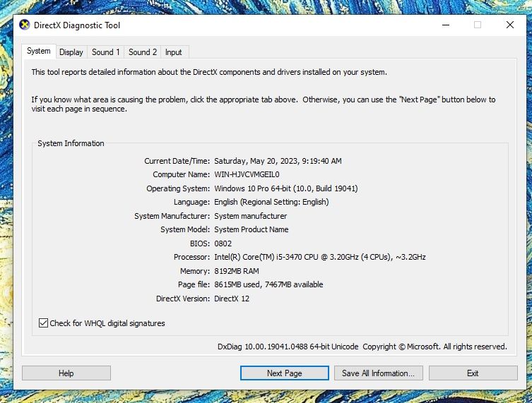Click the DxDiag 10.00.19041.0488 version text
The image size is (532, 403).
(288, 347)
